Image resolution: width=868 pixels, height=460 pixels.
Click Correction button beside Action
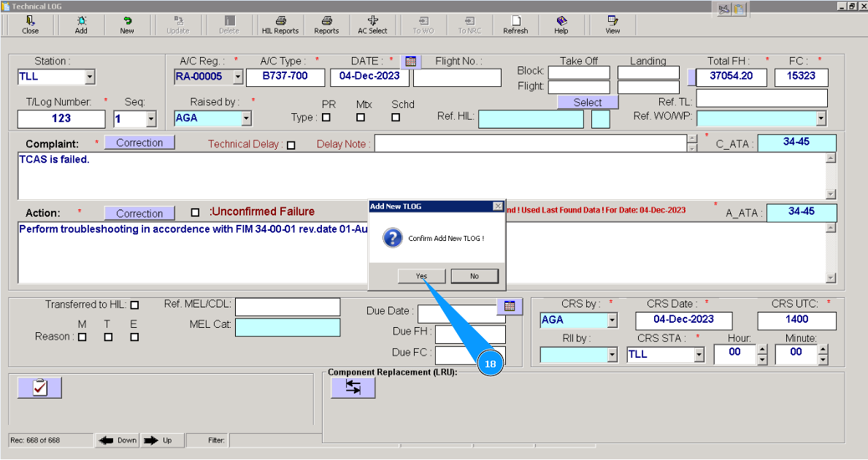139,213
